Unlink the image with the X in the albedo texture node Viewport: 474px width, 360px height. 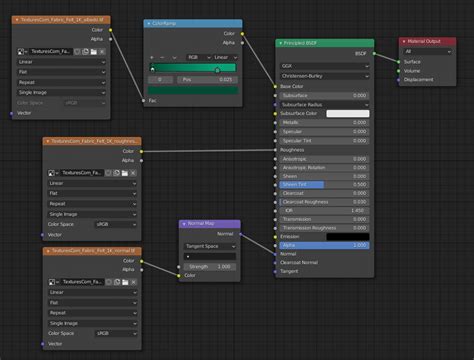click(102, 52)
